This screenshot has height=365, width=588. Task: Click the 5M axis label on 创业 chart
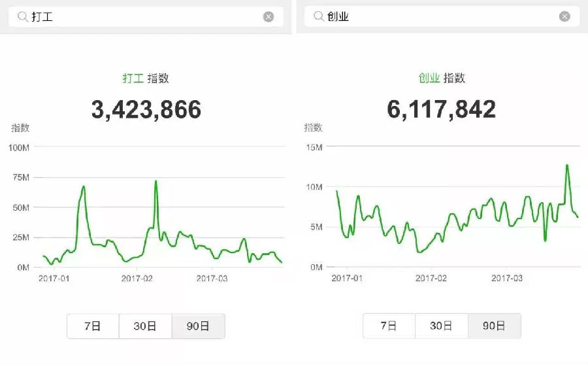(316, 227)
